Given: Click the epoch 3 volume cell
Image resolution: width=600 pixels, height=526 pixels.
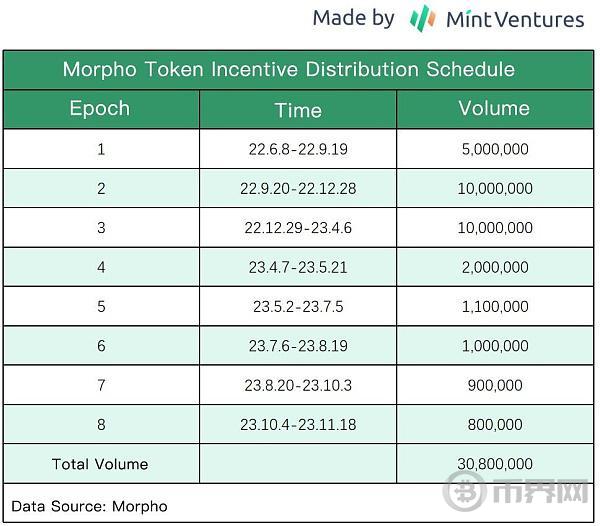Looking at the screenshot, I should click(494, 228).
